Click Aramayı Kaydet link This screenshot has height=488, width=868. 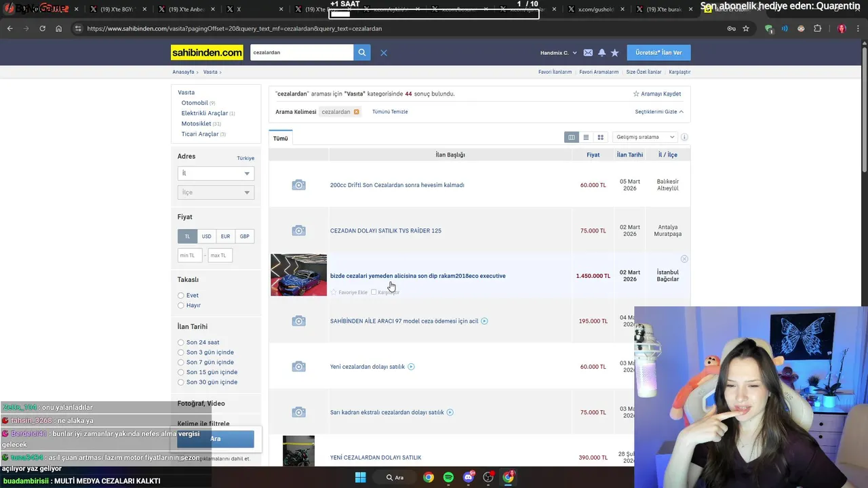click(657, 94)
